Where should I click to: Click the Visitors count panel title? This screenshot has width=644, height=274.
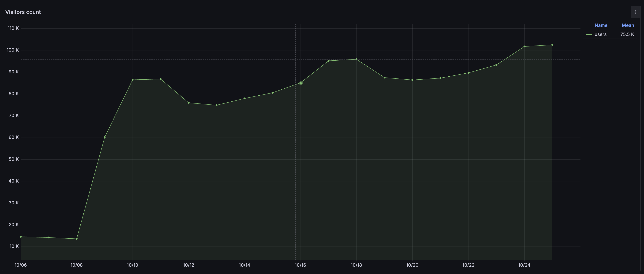click(23, 12)
